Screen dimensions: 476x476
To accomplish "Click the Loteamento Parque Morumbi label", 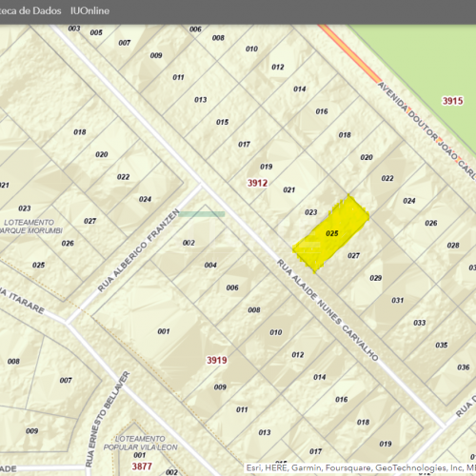I will click(x=30, y=227).
